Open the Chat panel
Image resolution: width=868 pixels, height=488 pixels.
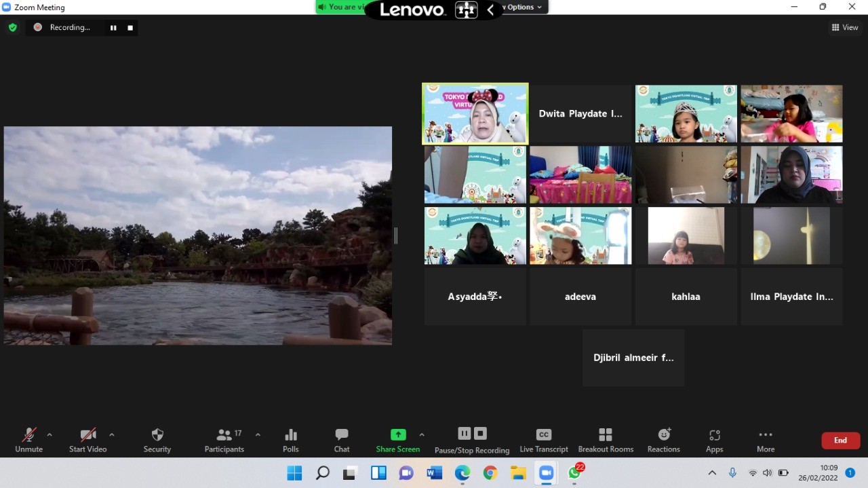342,440
